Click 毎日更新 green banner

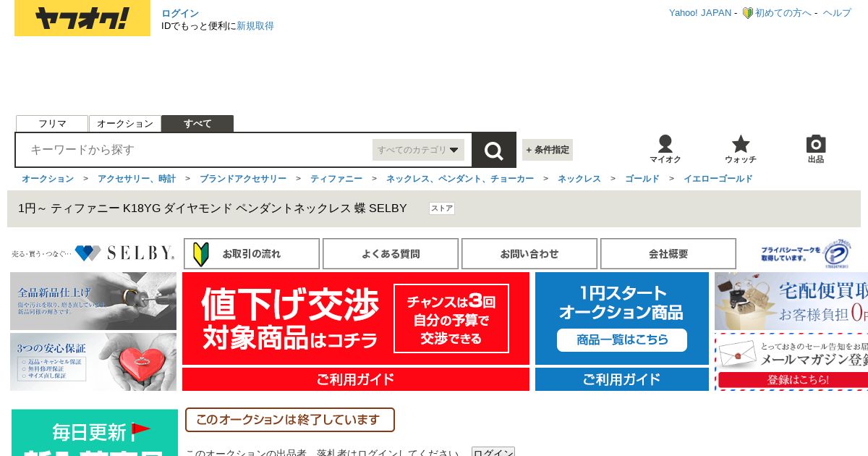(x=95, y=433)
